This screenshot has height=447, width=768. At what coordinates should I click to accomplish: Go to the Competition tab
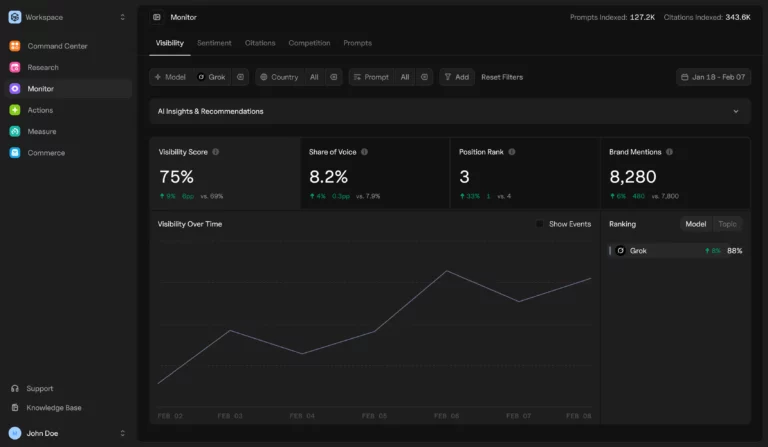pyautogui.click(x=309, y=43)
